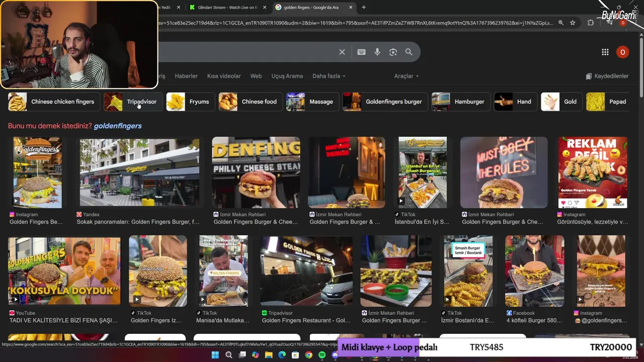Open the Philly Cheese Steak burger image
Viewport: 644px width, 362px height.
click(256, 172)
